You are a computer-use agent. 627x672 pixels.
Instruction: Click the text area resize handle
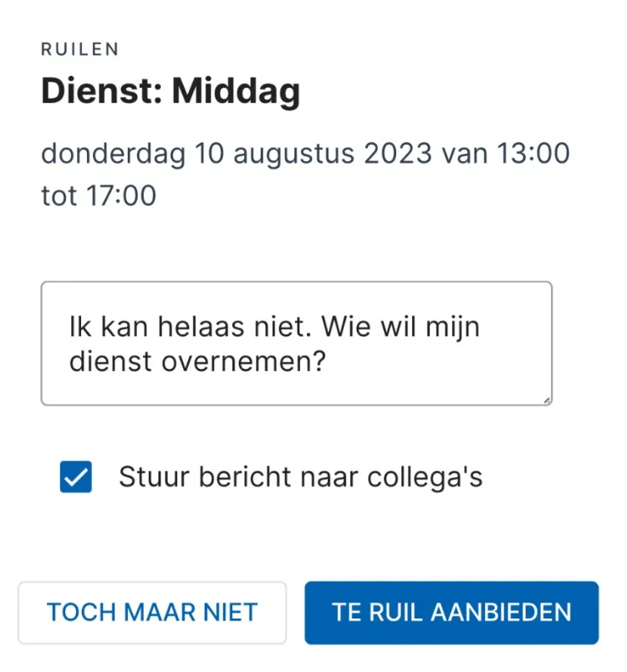pyautogui.click(x=547, y=401)
